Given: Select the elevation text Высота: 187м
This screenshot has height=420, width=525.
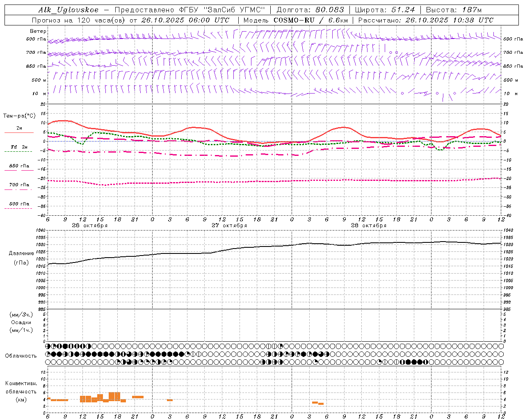Looking at the screenshot, I should pyautogui.click(x=454, y=10).
